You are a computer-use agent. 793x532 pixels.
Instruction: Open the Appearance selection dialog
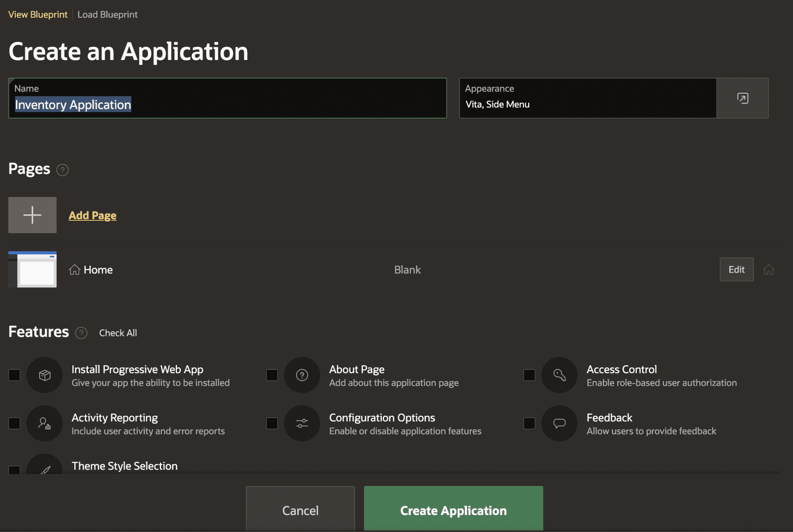click(x=742, y=98)
